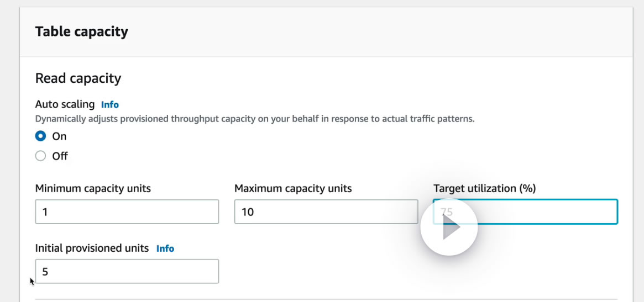Click the Maximum capacity units input field
This screenshot has width=644, height=302.
coord(326,212)
